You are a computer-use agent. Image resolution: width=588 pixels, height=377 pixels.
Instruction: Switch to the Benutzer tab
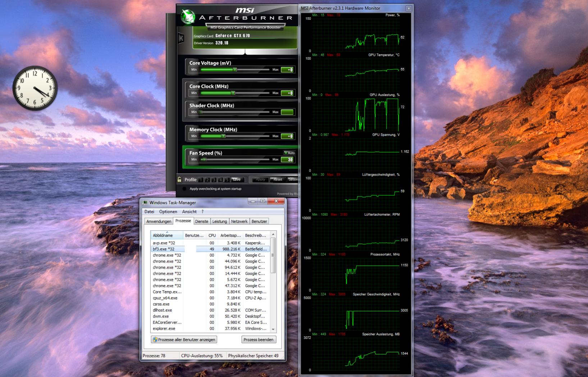click(x=259, y=221)
